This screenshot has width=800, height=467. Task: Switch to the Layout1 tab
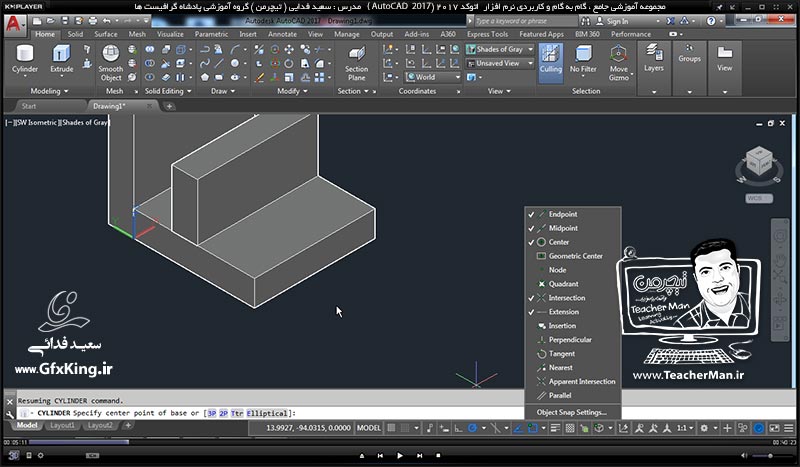(x=62, y=425)
